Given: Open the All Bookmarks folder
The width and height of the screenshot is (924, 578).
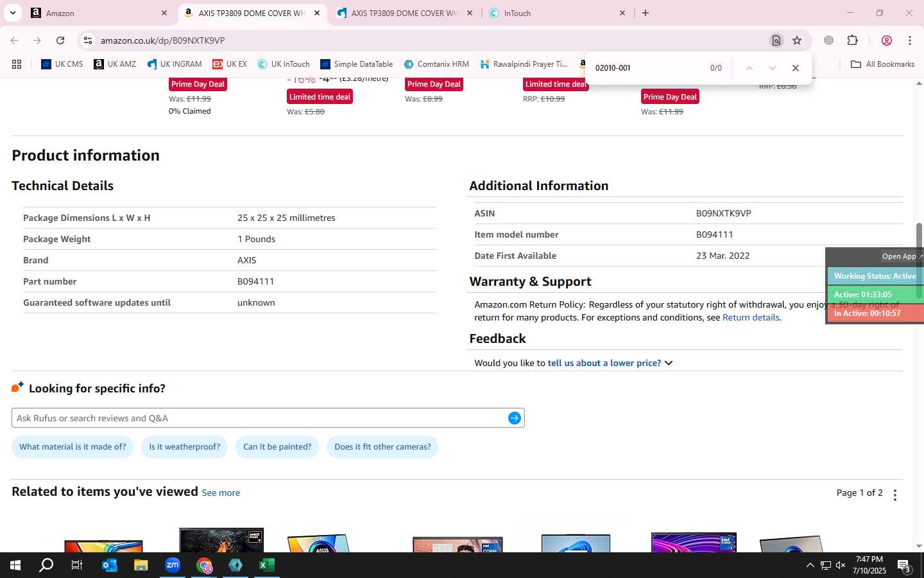Looking at the screenshot, I should pos(882,64).
